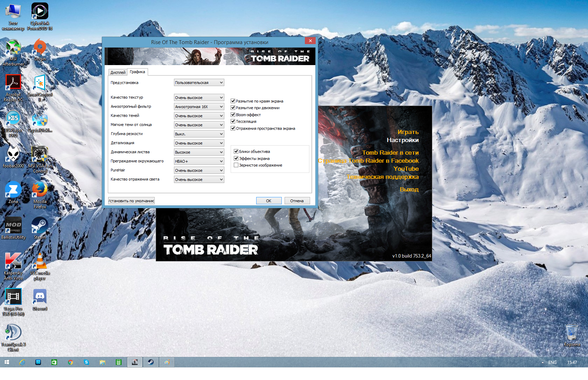Click the Отмена button
The image size is (588, 380).
297,201
